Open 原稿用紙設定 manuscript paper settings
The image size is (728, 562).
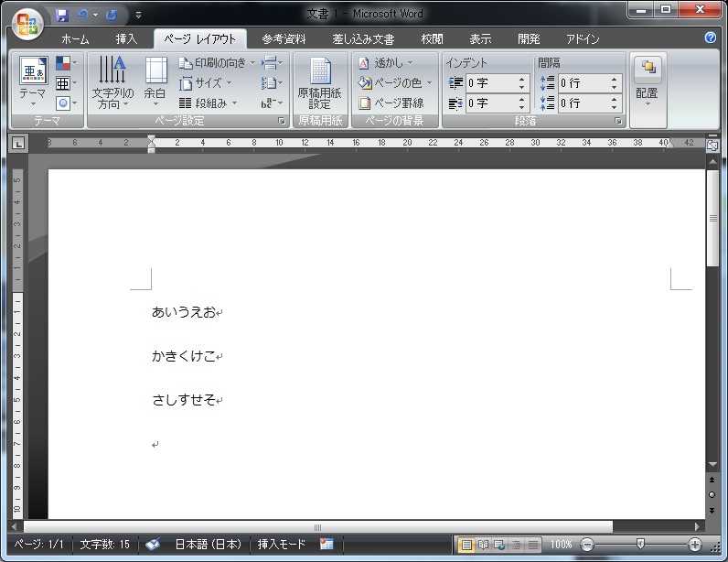click(320, 81)
